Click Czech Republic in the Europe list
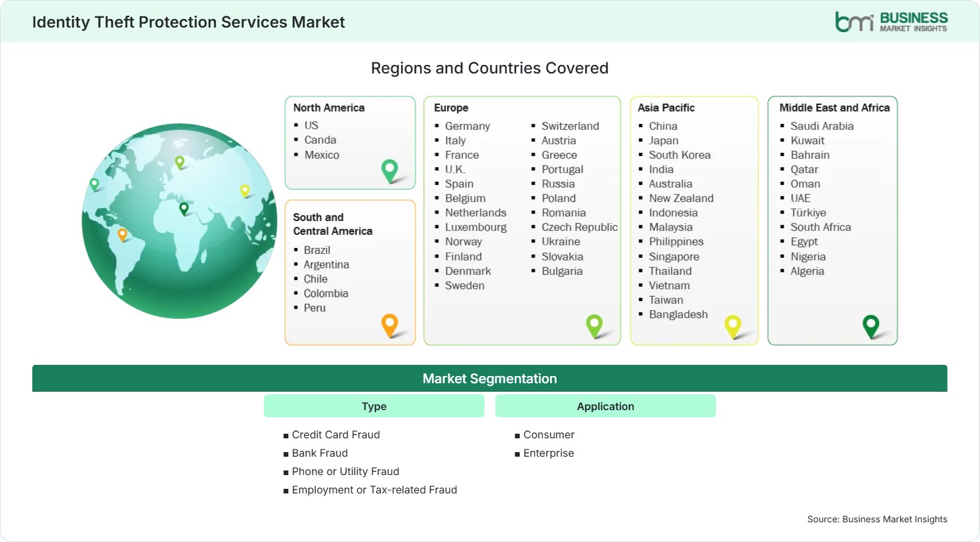Image resolution: width=980 pixels, height=542 pixels. (580, 227)
